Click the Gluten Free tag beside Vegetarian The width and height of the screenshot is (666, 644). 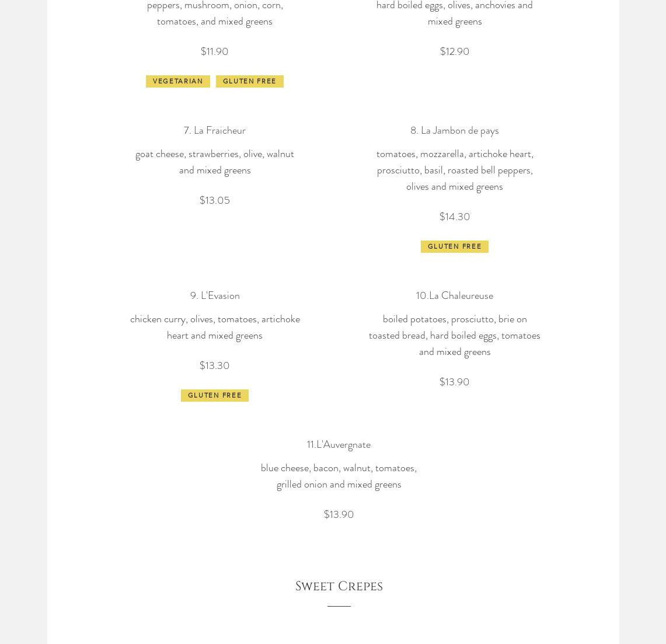(x=249, y=81)
